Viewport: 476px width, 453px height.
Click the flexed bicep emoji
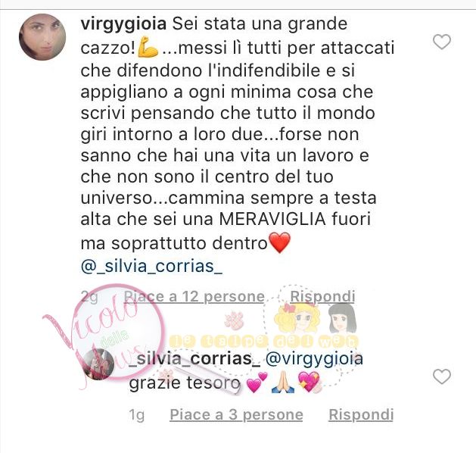[148, 48]
